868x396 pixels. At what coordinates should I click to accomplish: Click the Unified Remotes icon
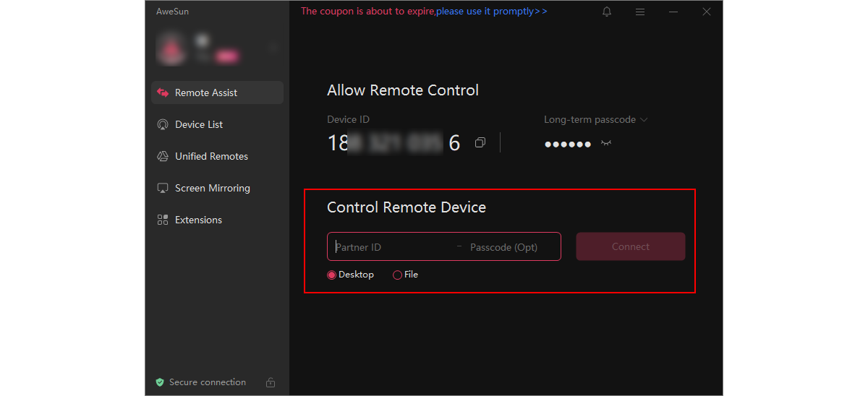pos(163,156)
